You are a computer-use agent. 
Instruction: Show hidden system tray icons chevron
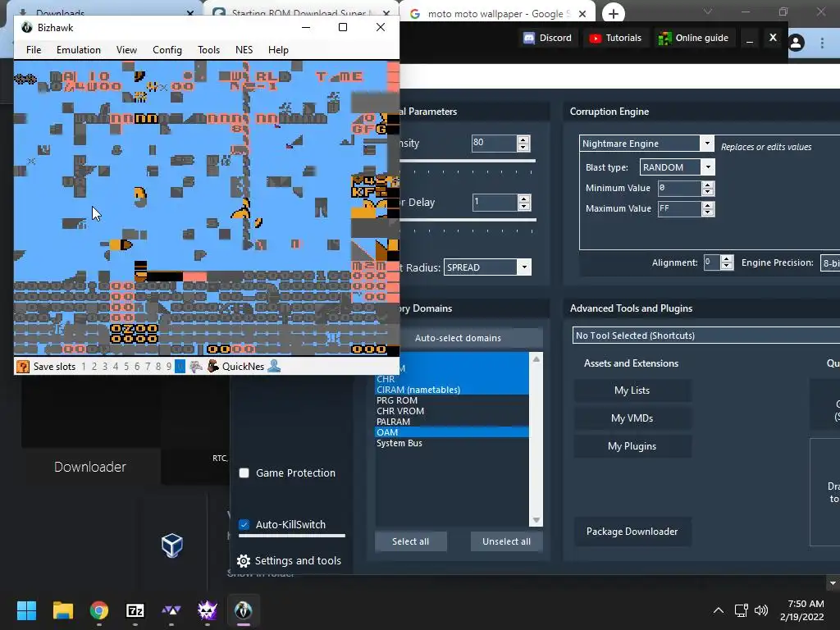coord(719,610)
